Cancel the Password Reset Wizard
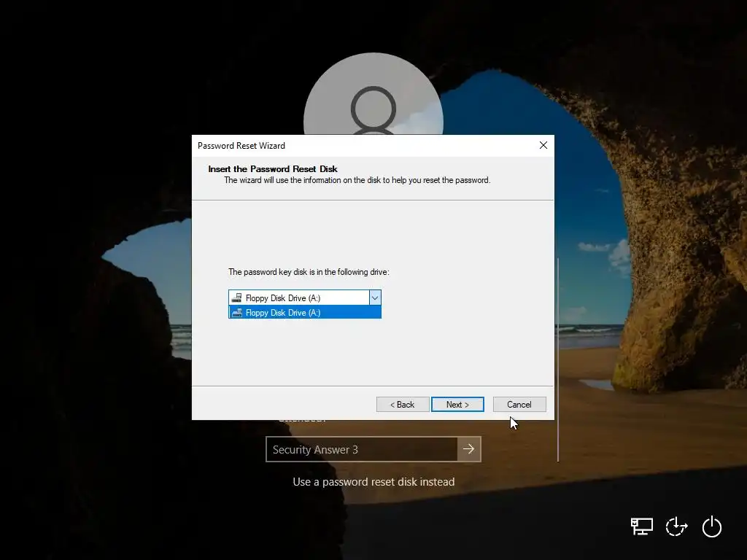Viewport: 747px width, 560px height. pyautogui.click(x=519, y=404)
